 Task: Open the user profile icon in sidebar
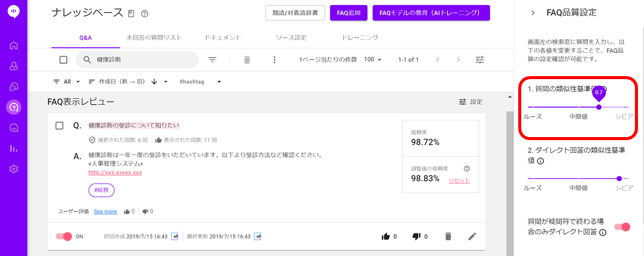pos(14,66)
